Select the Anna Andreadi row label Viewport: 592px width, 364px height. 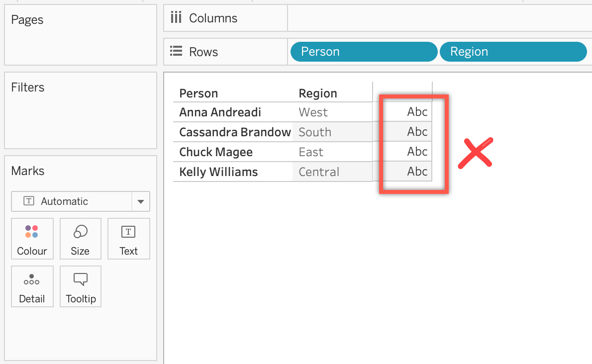220,112
